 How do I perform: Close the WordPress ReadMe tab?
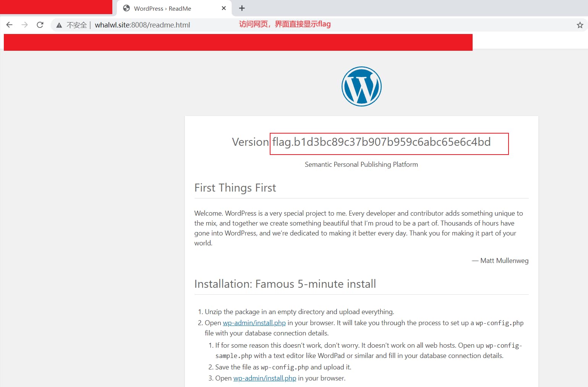coord(224,8)
